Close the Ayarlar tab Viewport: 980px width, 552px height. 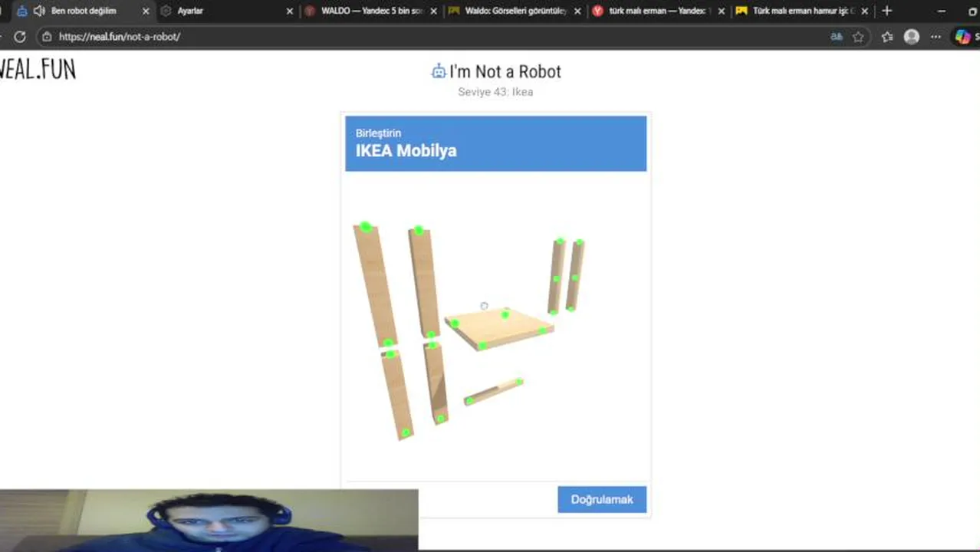[x=289, y=11]
